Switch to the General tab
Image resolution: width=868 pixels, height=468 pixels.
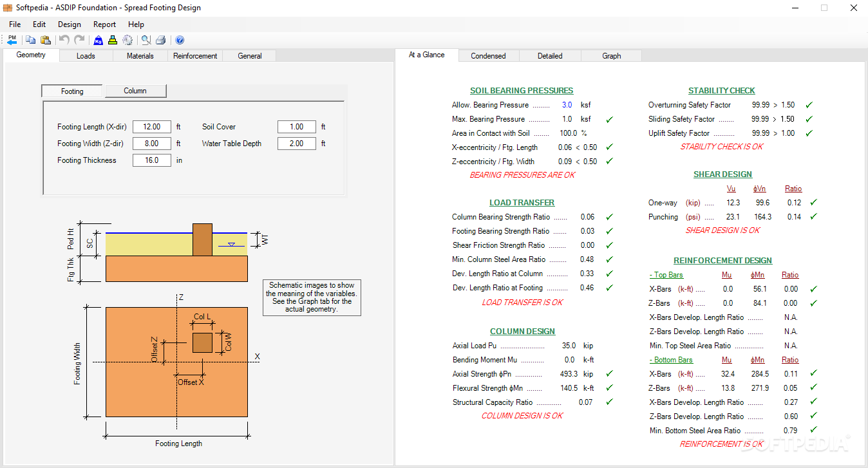coord(250,56)
